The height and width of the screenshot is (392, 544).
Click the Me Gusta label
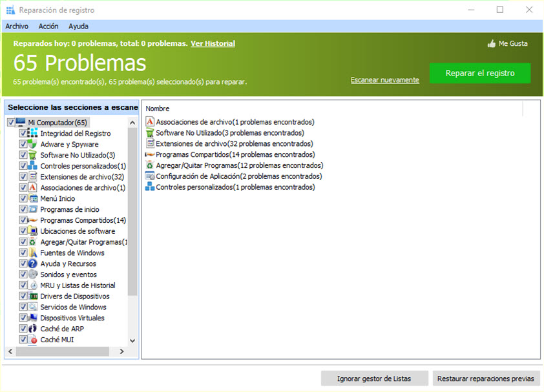513,44
